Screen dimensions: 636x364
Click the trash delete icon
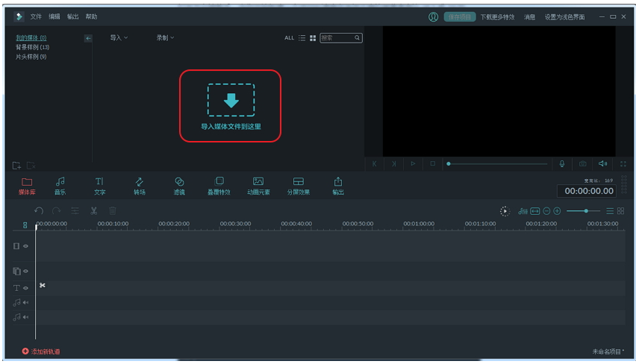coord(113,210)
